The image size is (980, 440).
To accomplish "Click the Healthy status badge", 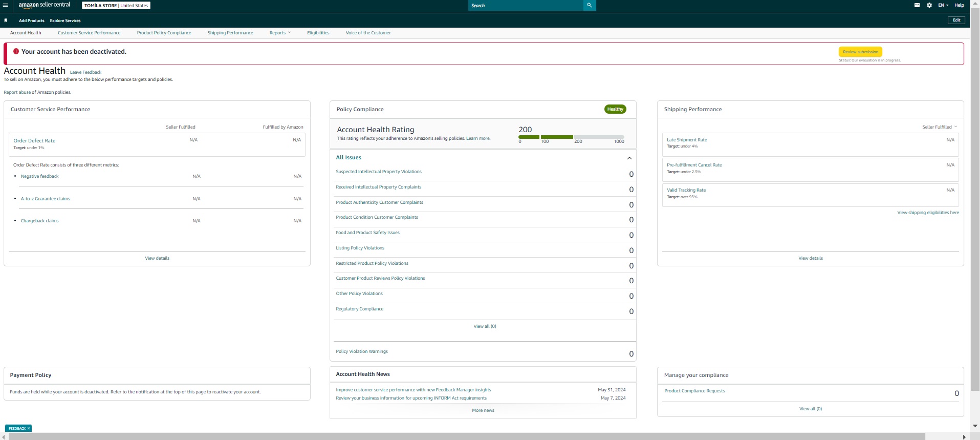I will [615, 109].
